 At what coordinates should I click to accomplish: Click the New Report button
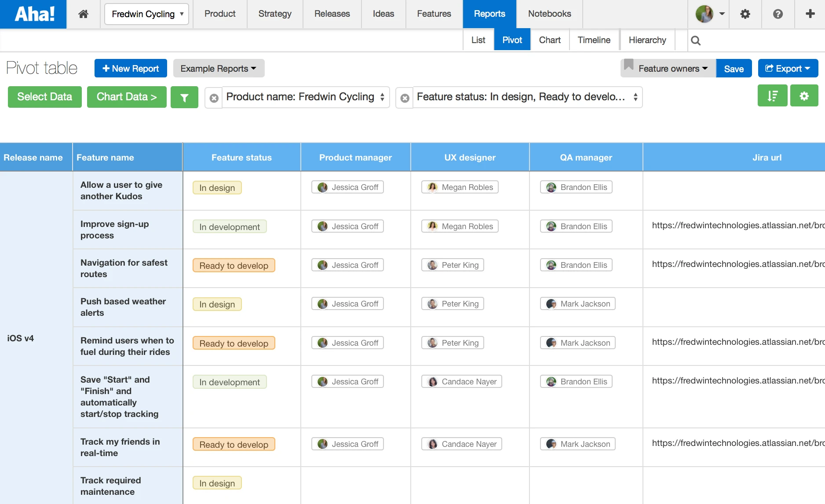pyautogui.click(x=131, y=69)
